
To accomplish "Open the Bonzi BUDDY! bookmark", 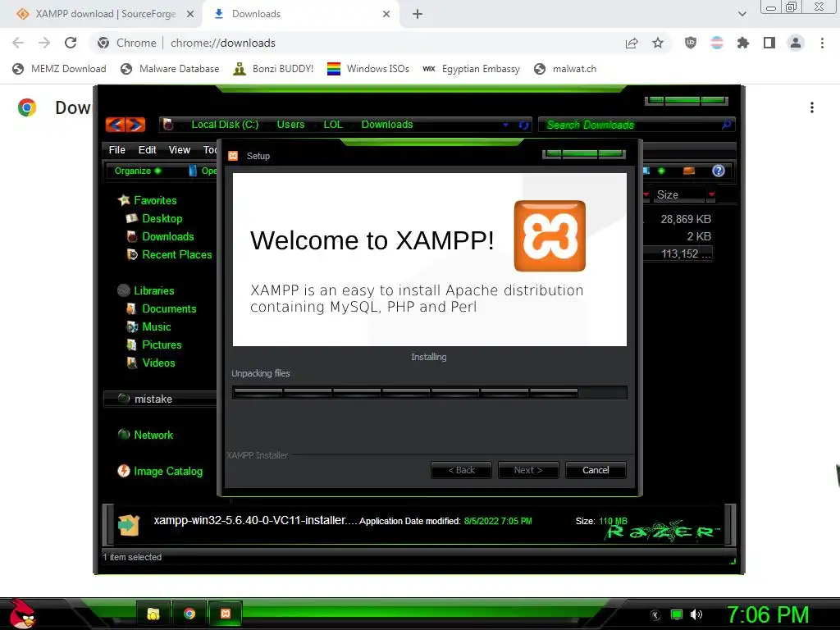I will (273, 69).
